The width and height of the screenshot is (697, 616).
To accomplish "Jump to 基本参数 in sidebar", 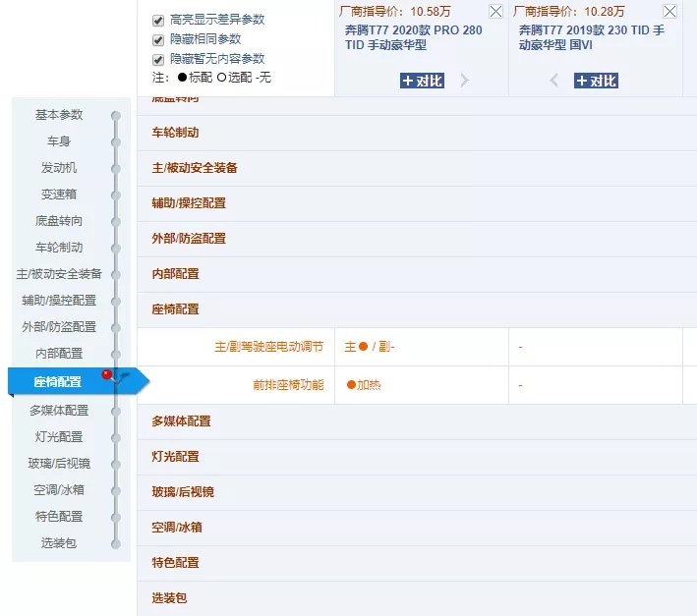I will point(59,115).
